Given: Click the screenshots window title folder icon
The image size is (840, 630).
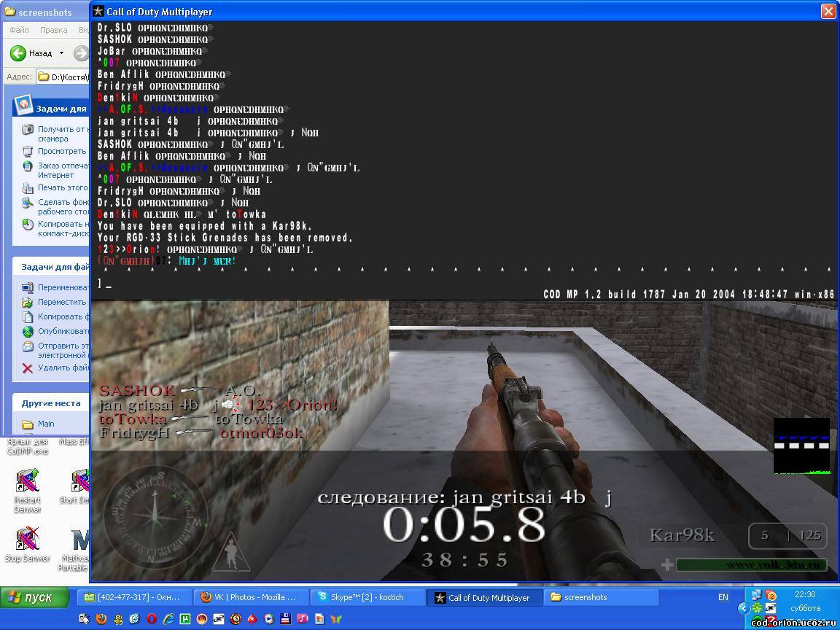Looking at the screenshot, I should (x=9, y=11).
